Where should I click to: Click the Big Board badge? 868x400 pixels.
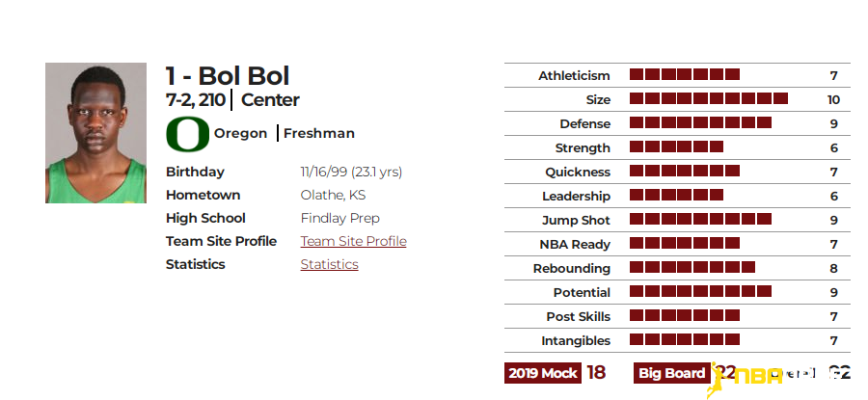point(671,373)
